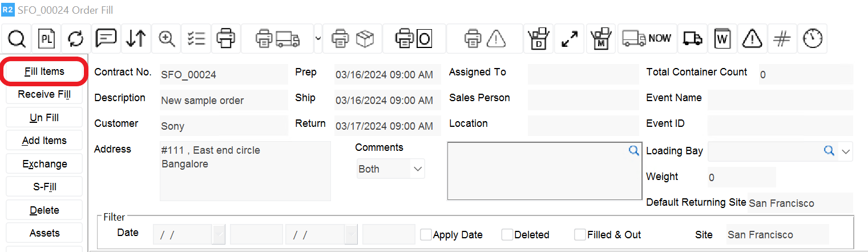Viewport: 868px width, 252px height.
Task: Click the expand diagonal arrows icon
Action: coord(569,38)
